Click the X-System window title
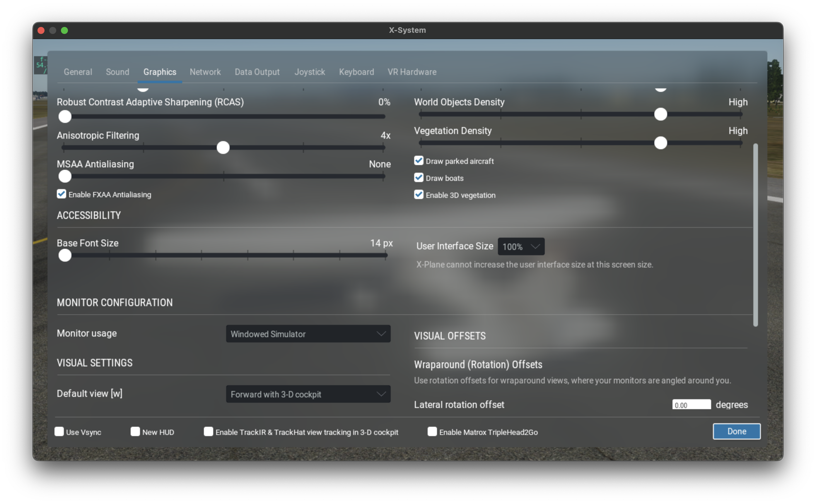The image size is (816, 504). (x=407, y=30)
